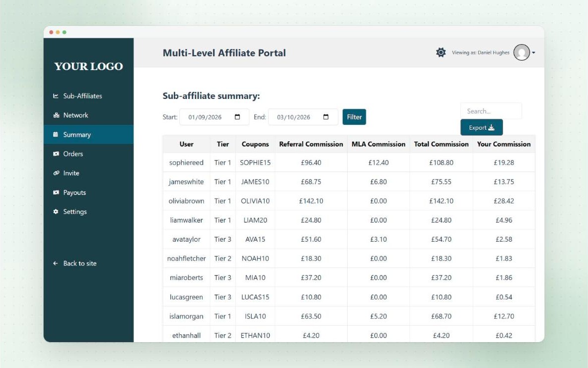
Task: Go to the Invite menu item
Action: [x=88, y=173]
